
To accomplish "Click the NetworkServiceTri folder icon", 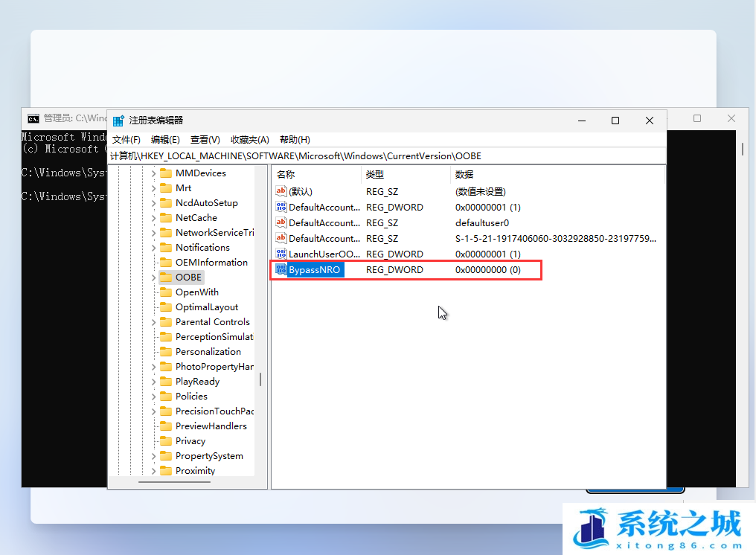I will click(x=166, y=233).
